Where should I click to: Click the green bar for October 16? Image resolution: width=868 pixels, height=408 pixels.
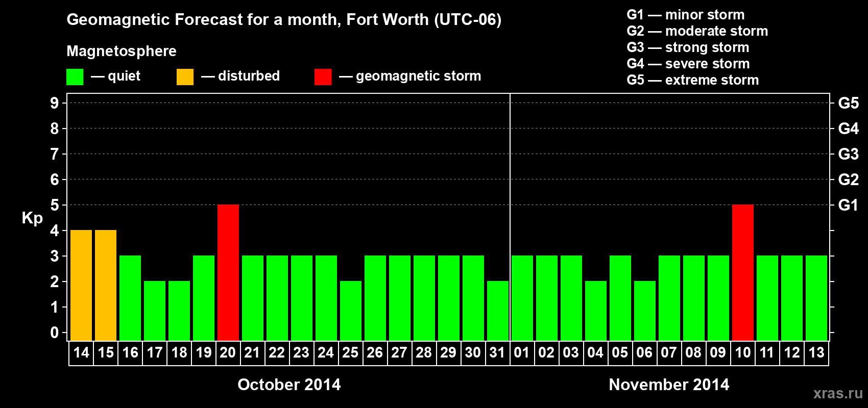[130, 298]
